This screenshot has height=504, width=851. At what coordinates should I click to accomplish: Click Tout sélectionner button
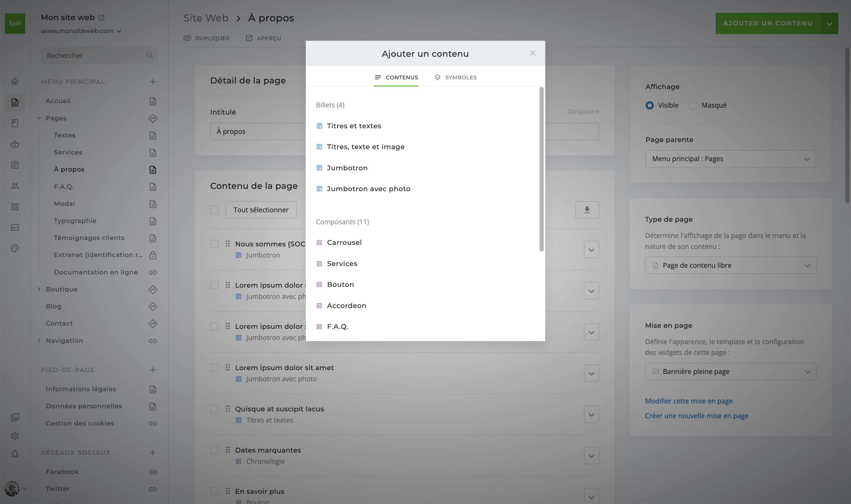pyautogui.click(x=261, y=210)
